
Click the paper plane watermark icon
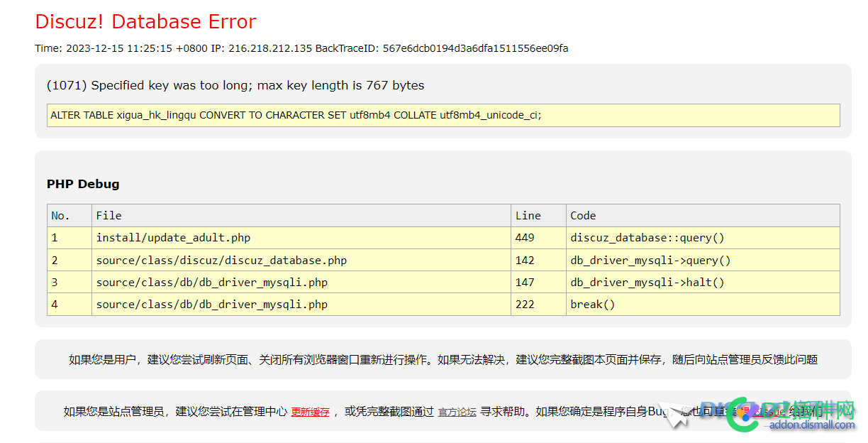click(x=672, y=412)
